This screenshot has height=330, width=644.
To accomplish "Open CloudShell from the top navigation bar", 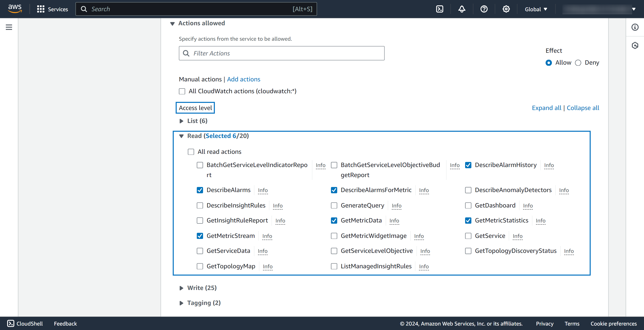I will 439,9.
